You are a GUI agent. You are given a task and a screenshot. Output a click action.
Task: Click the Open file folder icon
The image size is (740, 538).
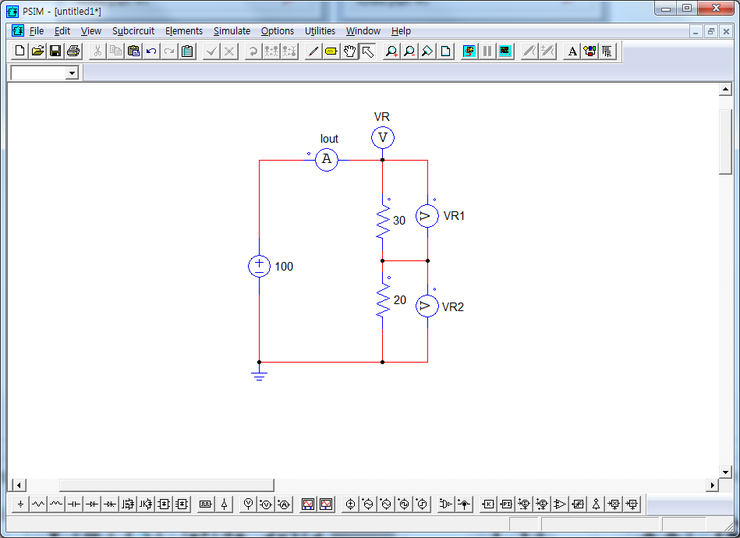pos(38,51)
